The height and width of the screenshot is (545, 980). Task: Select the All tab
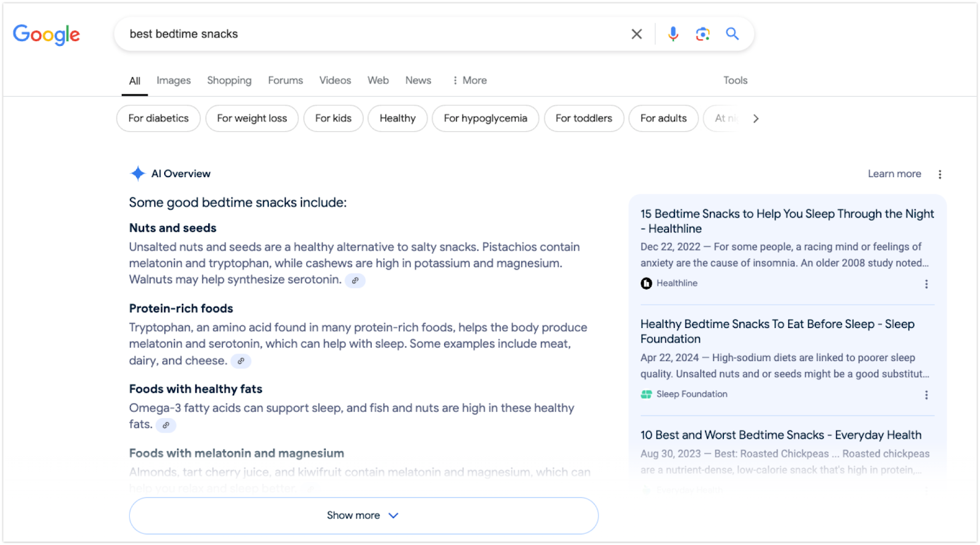(x=135, y=81)
